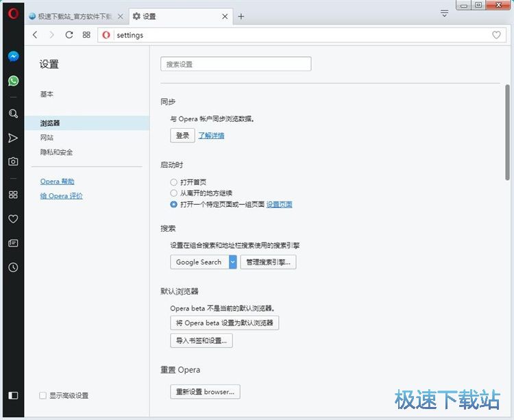Open Speed Dial from sidebar grid icon
Image resolution: width=514 pixels, height=420 pixels.
coord(13,195)
